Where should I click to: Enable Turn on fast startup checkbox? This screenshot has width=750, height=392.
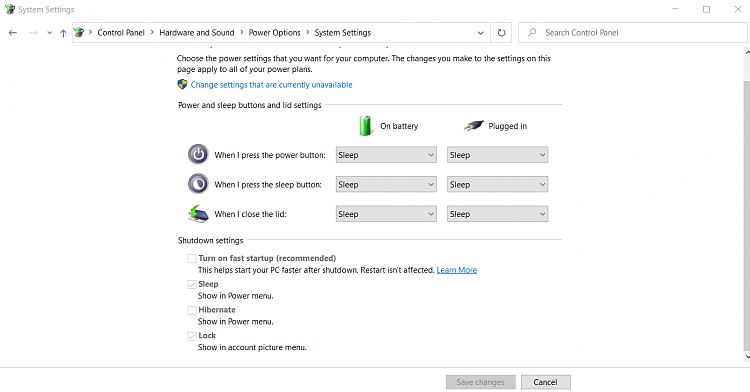click(192, 258)
